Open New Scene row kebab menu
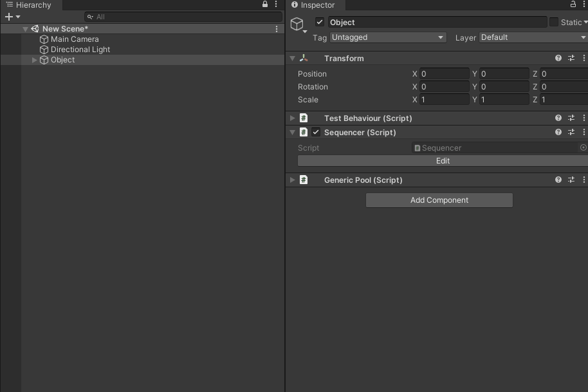Viewport: 588px width, 392px height. tap(277, 29)
